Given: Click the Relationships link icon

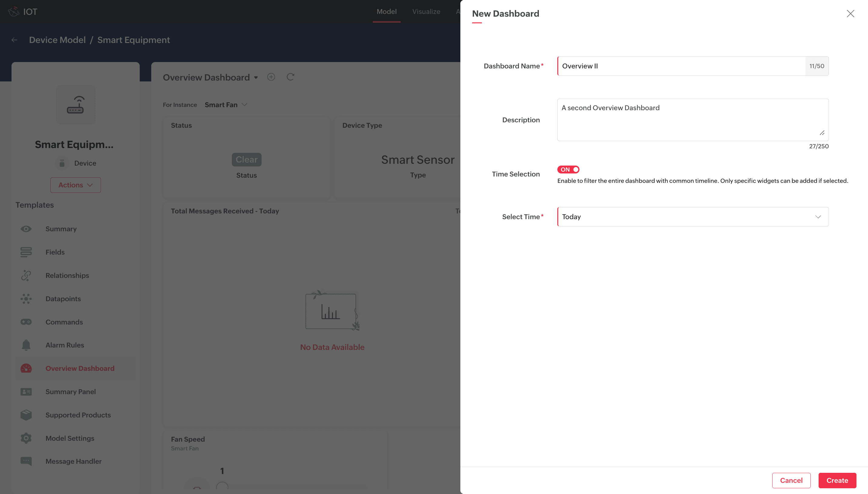Looking at the screenshot, I should click(26, 275).
